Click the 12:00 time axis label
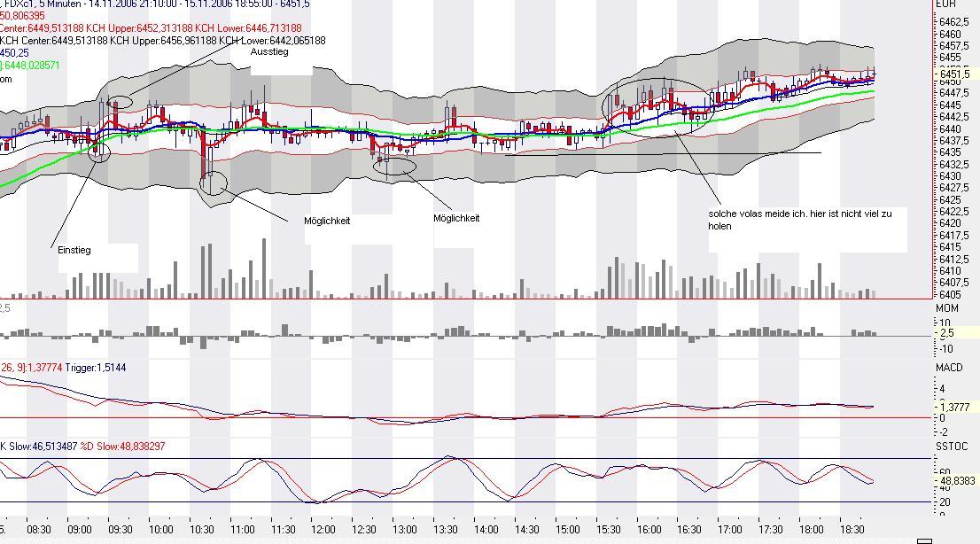 323,530
